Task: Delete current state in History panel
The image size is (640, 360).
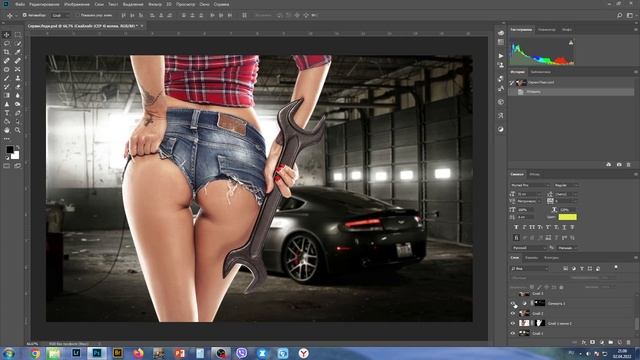Action: [629, 164]
